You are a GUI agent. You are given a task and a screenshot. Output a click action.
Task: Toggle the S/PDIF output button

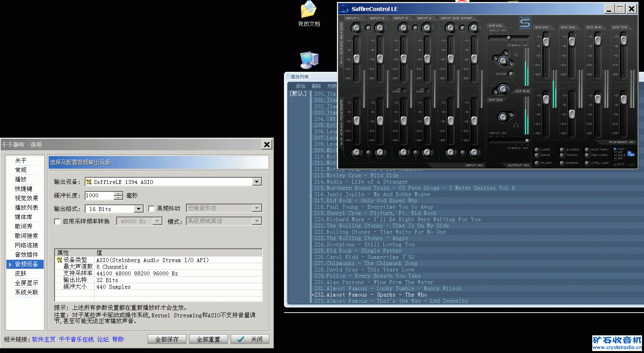click(x=511, y=74)
